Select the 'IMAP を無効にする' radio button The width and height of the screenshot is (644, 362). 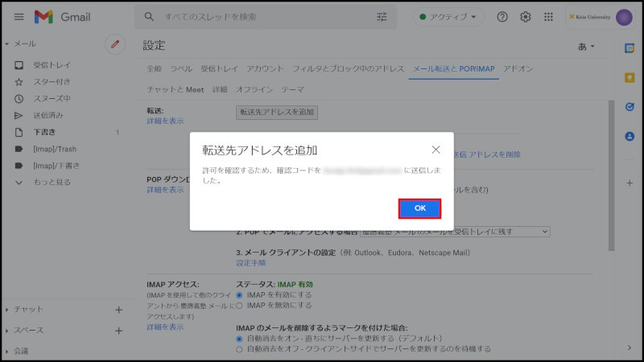(x=240, y=306)
